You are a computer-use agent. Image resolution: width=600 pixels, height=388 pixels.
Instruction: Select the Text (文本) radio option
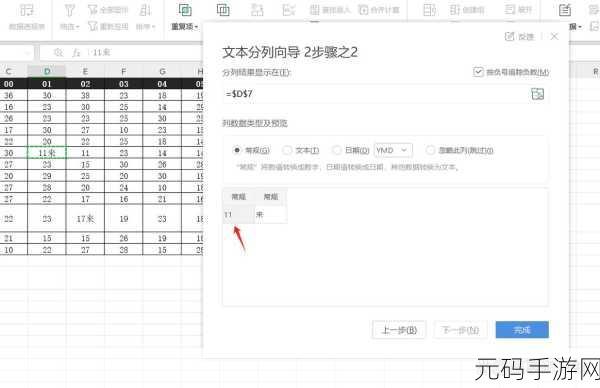(287, 150)
